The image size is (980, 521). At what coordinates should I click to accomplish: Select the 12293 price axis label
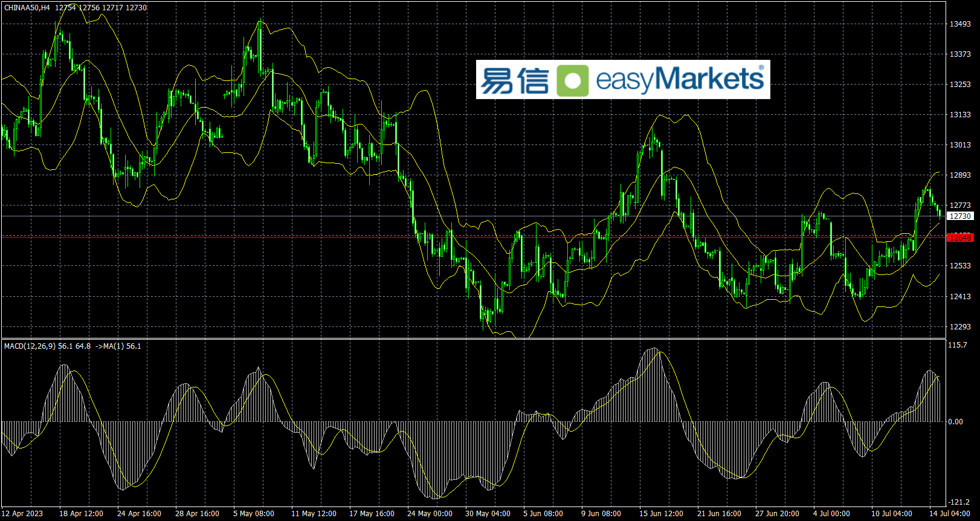pos(960,327)
